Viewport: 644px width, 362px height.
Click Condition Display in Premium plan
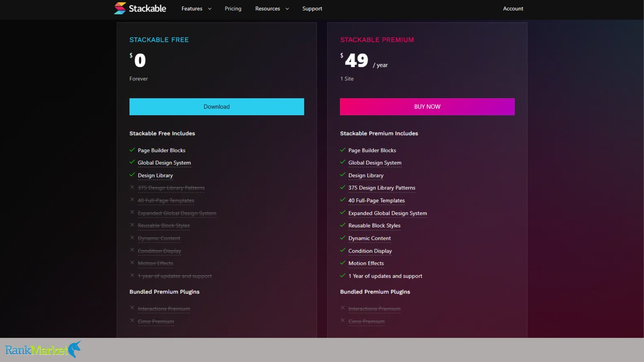click(370, 251)
